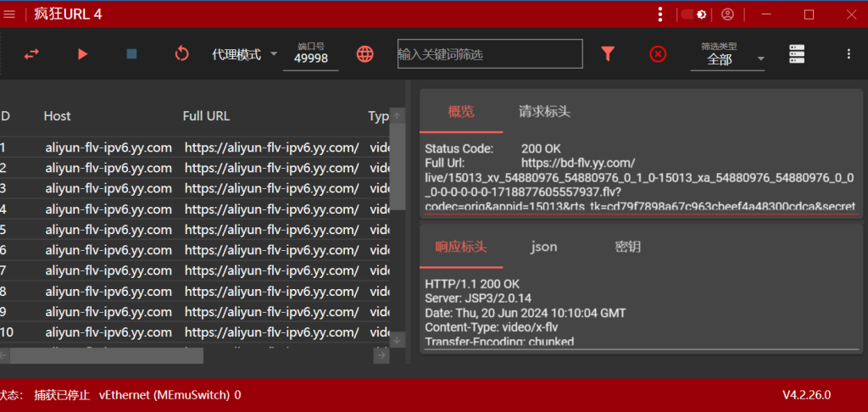Image resolution: width=868 pixels, height=412 pixels.
Task: Select row 4 in the URL list
Action: [195, 209]
